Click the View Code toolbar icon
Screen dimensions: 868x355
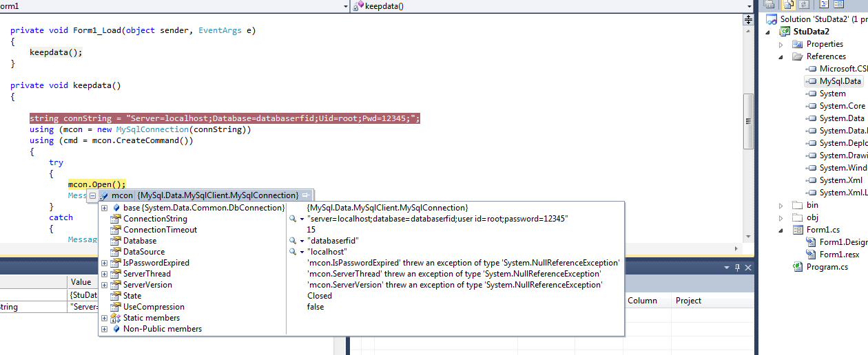coord(823,5)
